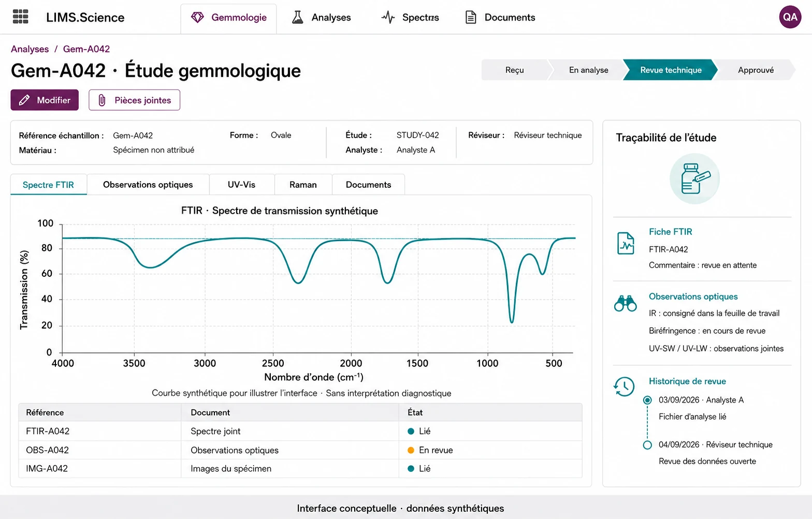Viewport: 812px width, 519px height.
Task: Click the Analyses flask icon
Action: coord(297,18)
